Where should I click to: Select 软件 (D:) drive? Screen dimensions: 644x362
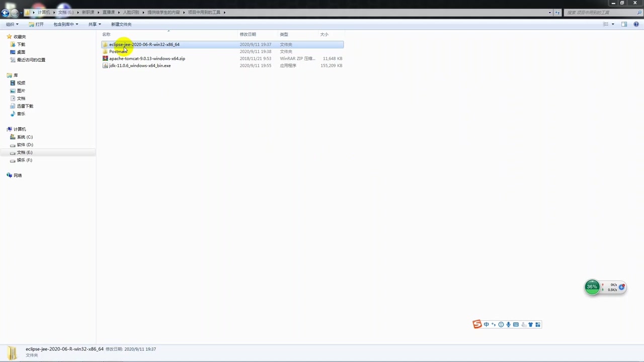click(x=25, y=145)
